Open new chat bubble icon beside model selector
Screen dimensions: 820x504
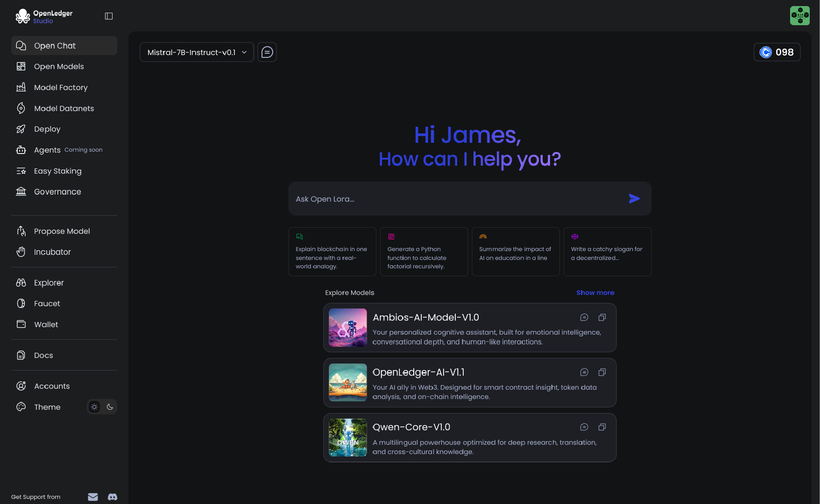coord(267,52)
